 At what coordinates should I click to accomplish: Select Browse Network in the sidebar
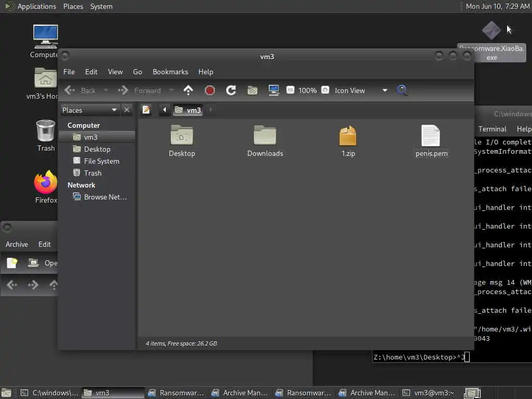(x=97, y=197)
